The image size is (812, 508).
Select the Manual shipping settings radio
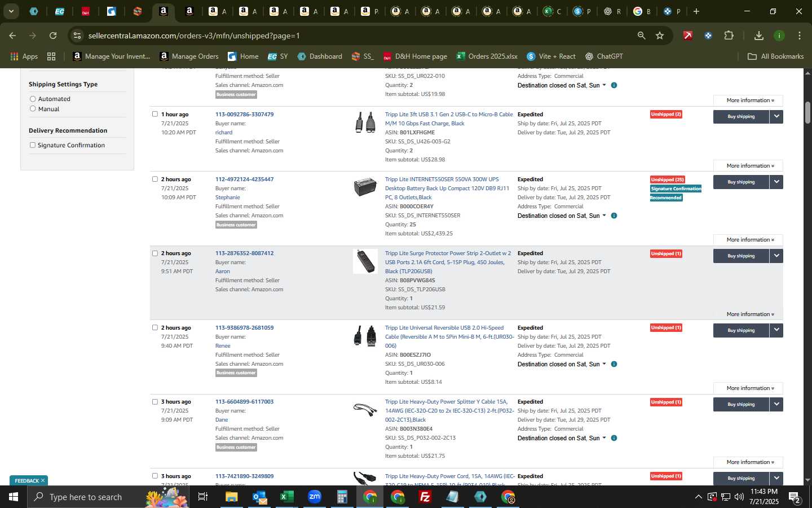[x=33, y=109]
